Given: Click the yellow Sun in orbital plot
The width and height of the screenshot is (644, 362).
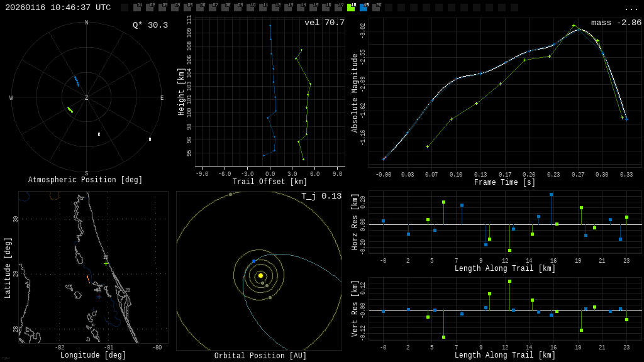Looking at the screenshot, I should click(260, 275).
